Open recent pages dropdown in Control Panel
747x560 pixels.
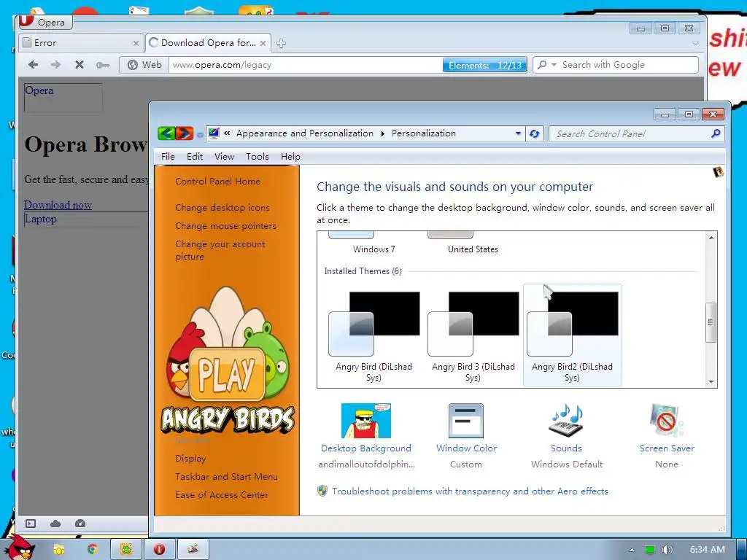(200, 135)
